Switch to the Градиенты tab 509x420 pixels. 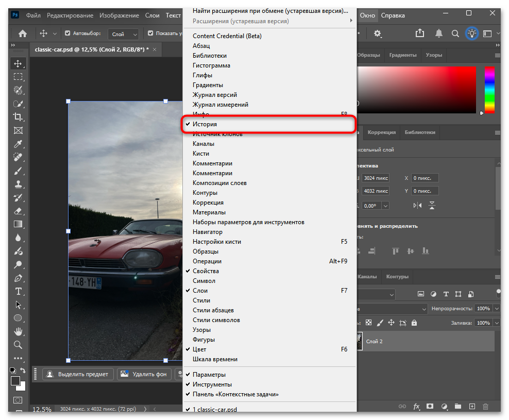click(x=402, y=55)
